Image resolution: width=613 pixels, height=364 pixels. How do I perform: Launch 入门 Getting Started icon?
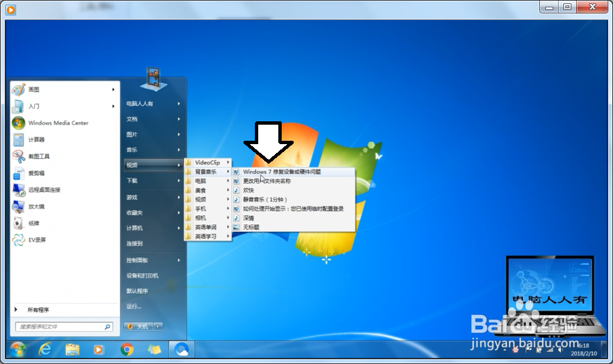click(x=18, y=106)
